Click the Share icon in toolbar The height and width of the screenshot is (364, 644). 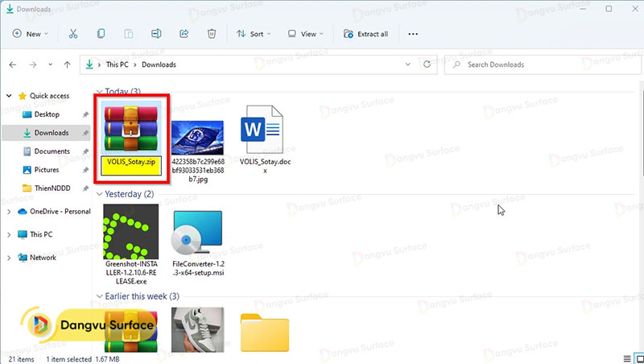tap(184, 34)
